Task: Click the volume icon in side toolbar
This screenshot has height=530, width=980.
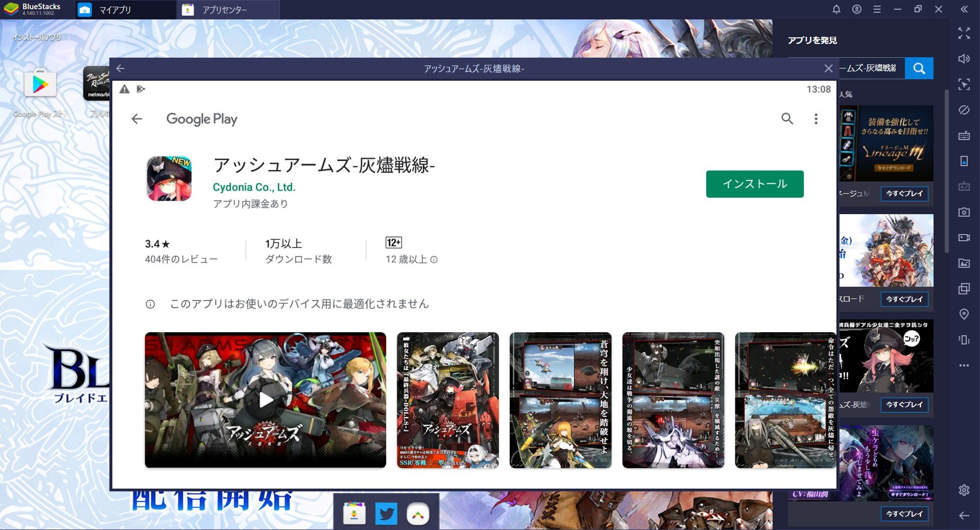Action: coord(964,59)
